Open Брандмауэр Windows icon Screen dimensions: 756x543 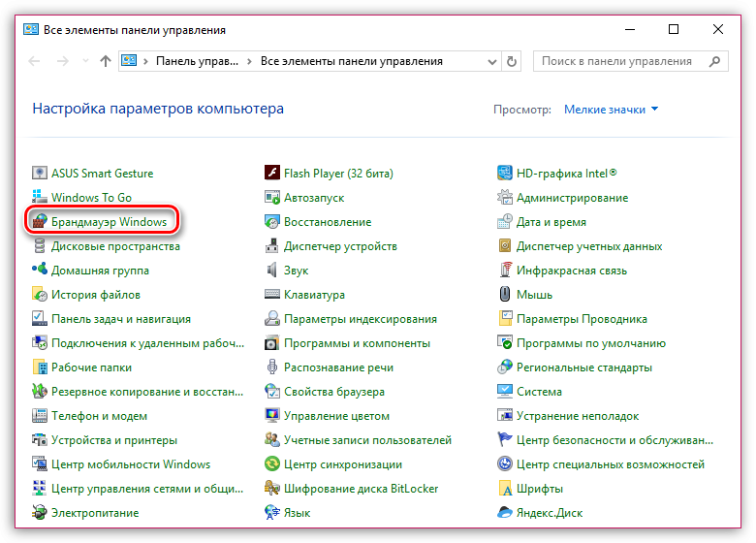40,222
